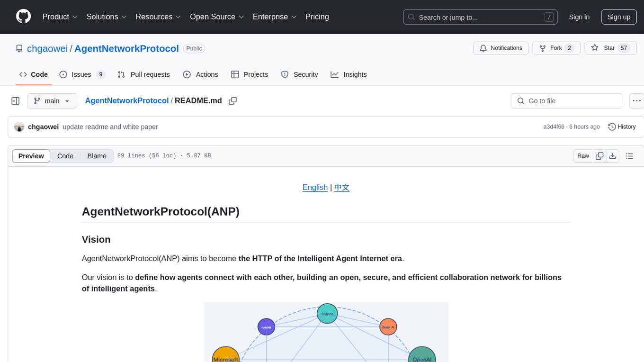Click the Go to file search box
Image resolution: width=644 pixels, height=362 pixels.
tap(567, 101)
